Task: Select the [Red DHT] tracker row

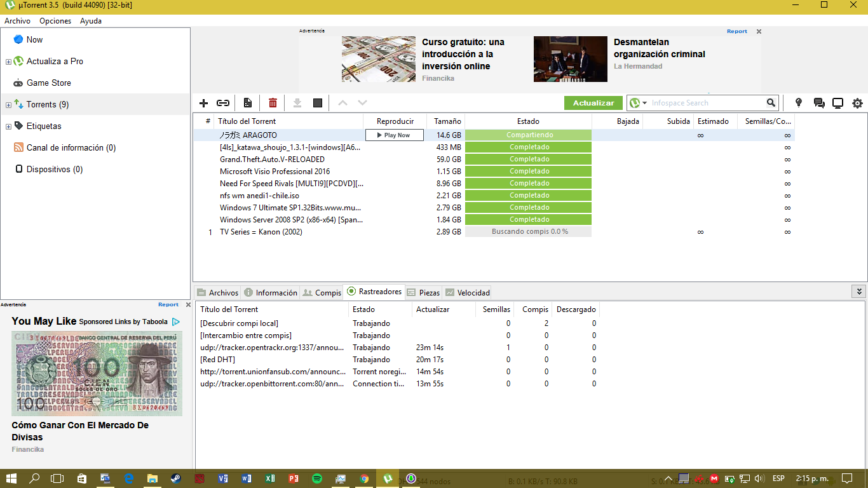Action: (x=398, y=360)
